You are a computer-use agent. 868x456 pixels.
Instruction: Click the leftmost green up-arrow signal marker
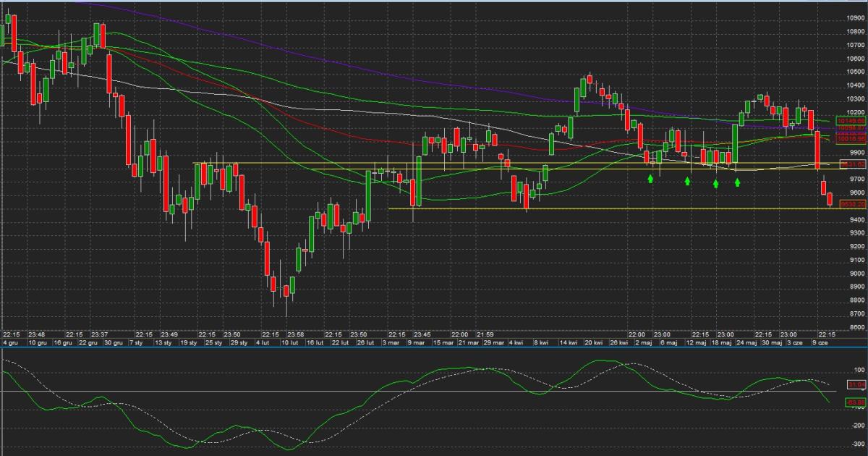[x=651, y=177]
